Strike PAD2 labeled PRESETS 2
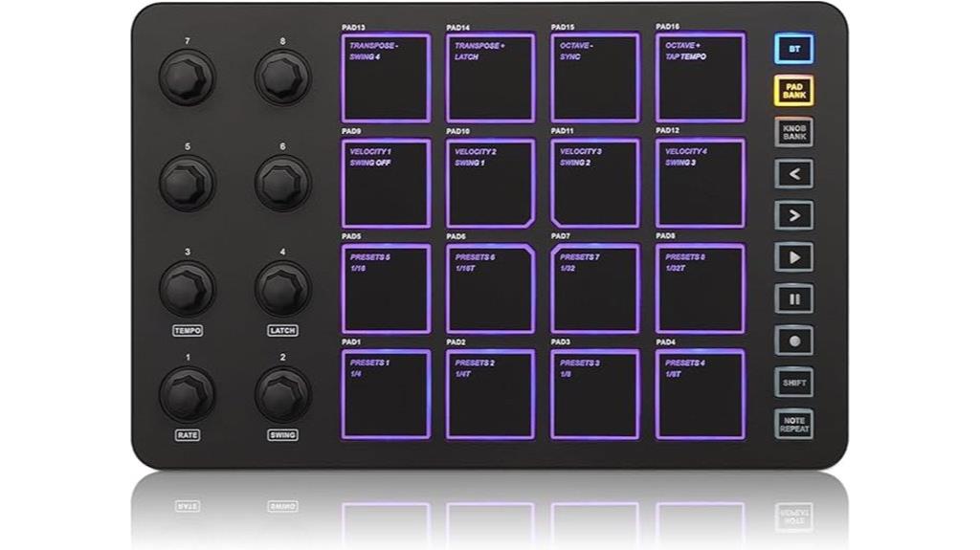 click(491, 394)
